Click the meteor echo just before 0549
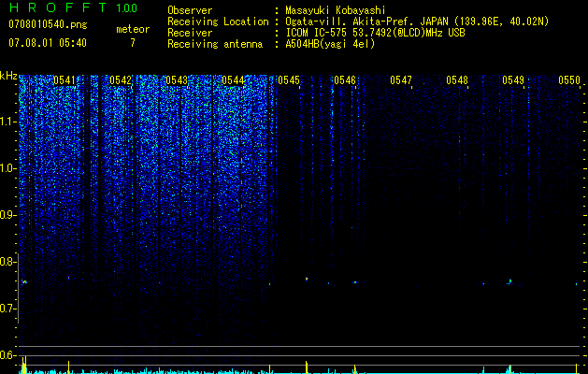588x374 pixels. 510,281
